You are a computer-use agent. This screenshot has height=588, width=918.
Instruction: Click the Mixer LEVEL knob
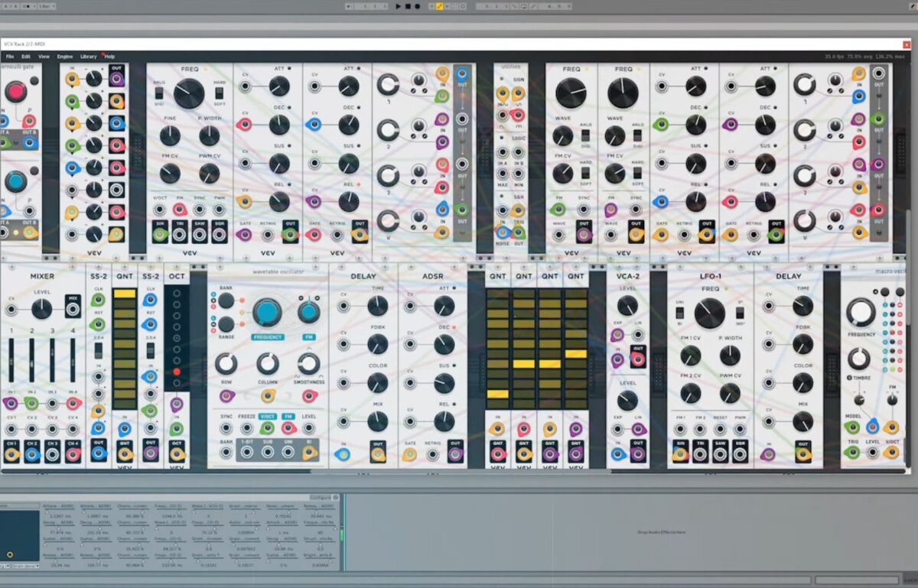[x=41, y=309]
